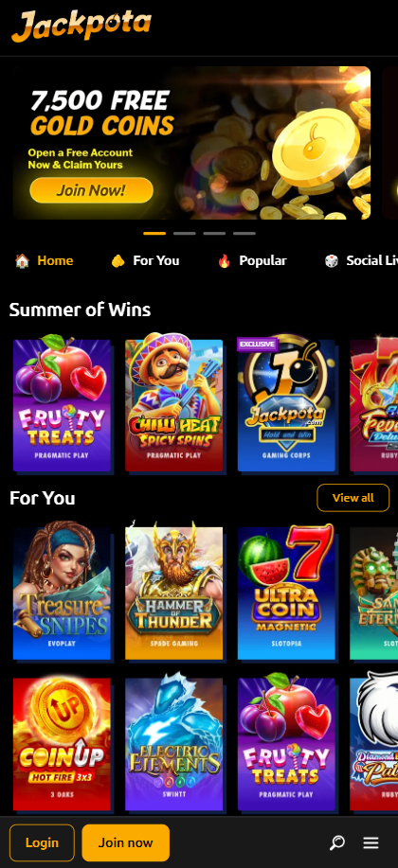
Task: Jump to the fourth banner slide indicator
Action: 244,234
